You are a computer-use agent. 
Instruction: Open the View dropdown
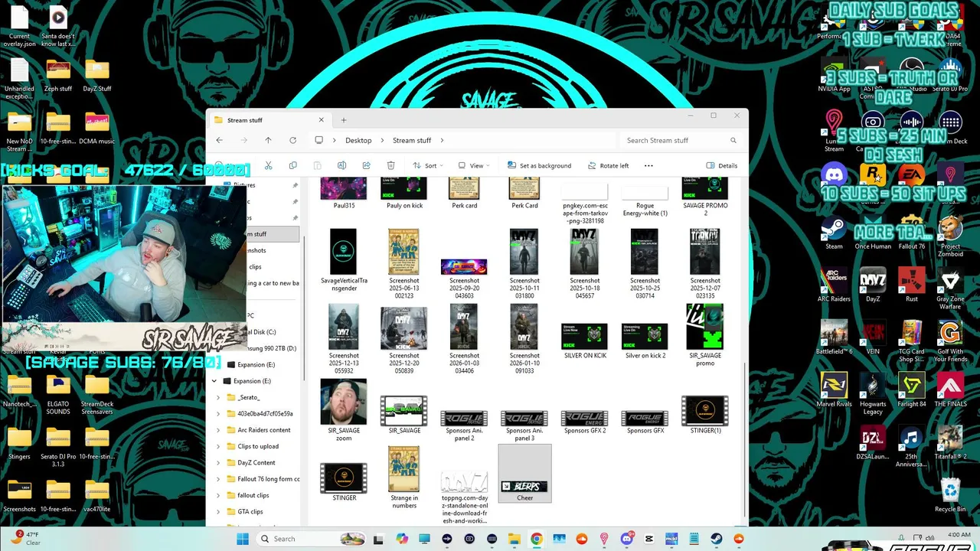click(x=473, y=165)
